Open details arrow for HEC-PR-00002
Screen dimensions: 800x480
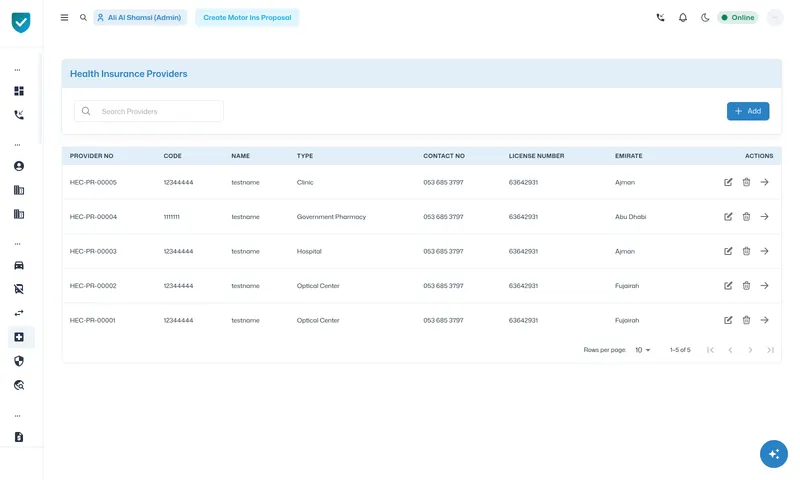coord(764,286)
